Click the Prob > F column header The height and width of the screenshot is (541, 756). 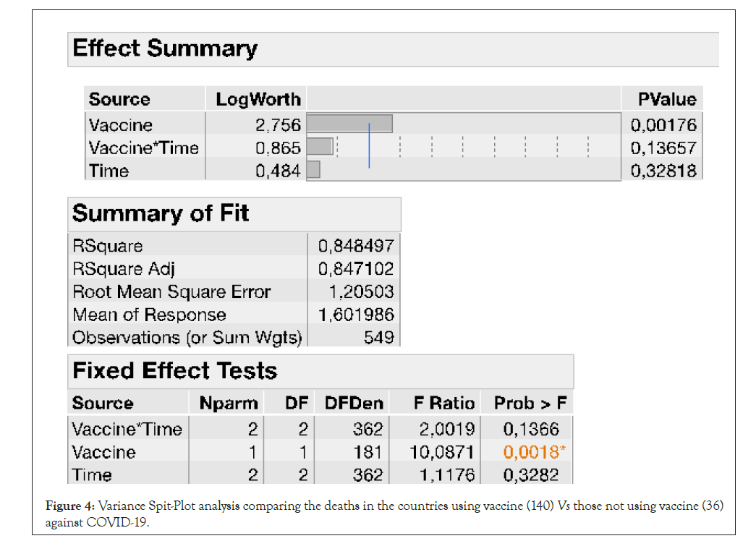(x=531, y=403)
